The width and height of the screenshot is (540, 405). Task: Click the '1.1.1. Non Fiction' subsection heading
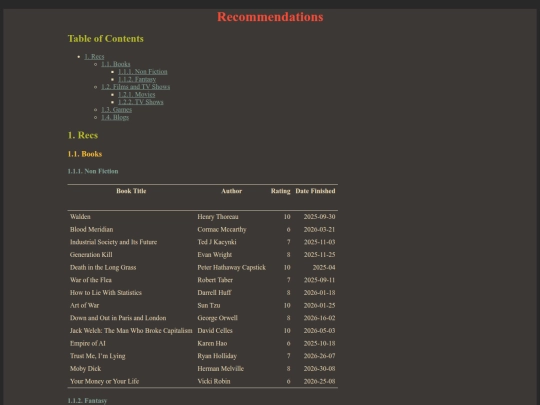coord(93,171)
